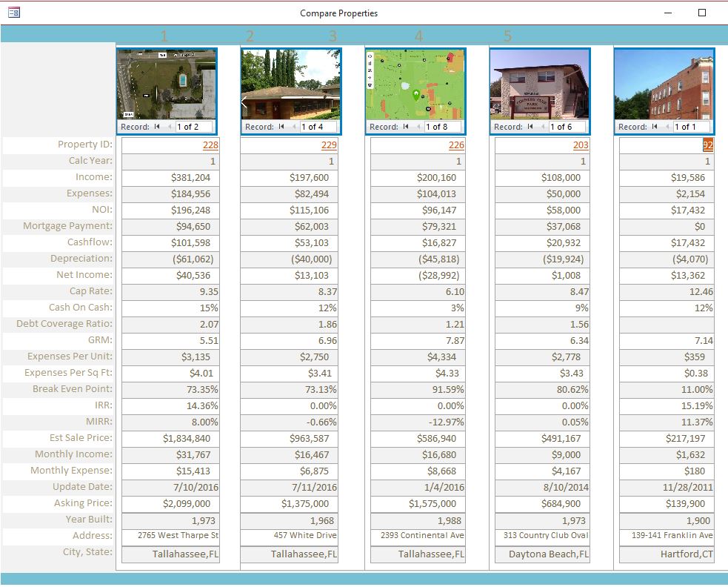Select the Net Income value ($28,992)

[418, 275]
